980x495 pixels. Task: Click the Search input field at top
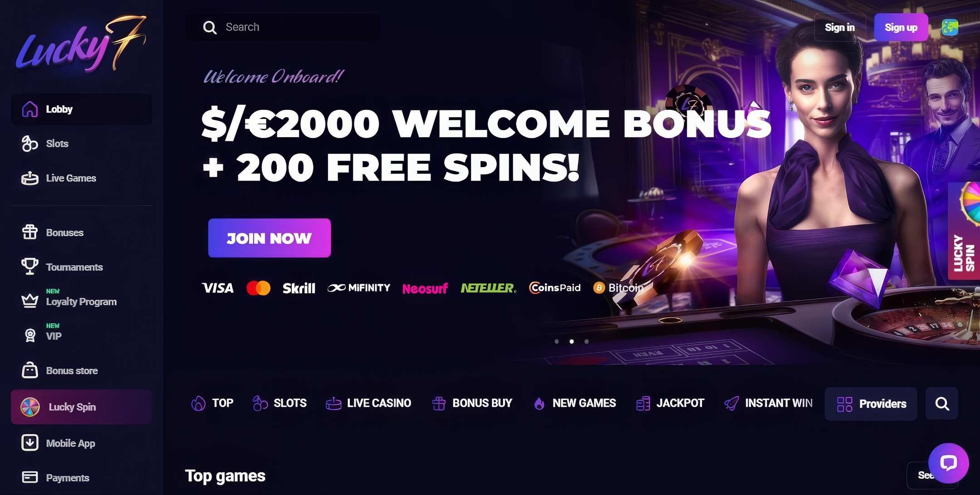283,27
